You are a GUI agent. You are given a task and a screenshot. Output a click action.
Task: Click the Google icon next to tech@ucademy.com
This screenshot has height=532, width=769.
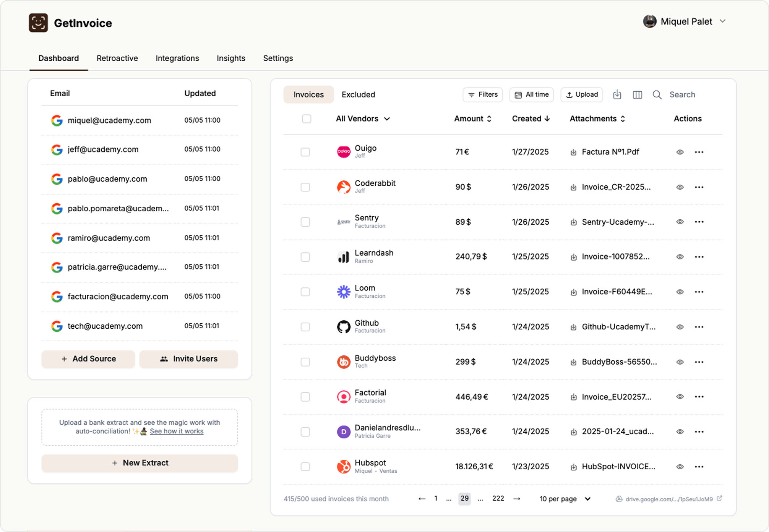pos(57,326)
